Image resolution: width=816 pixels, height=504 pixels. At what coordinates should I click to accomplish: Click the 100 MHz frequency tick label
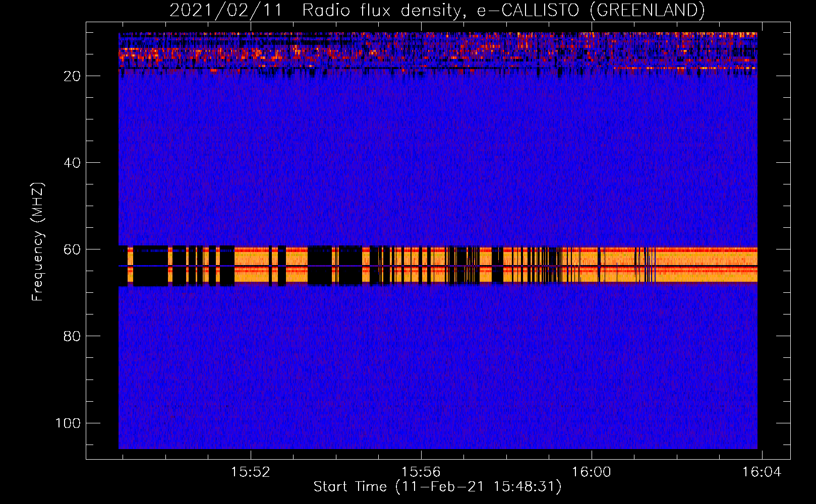(x=68, y=423)
